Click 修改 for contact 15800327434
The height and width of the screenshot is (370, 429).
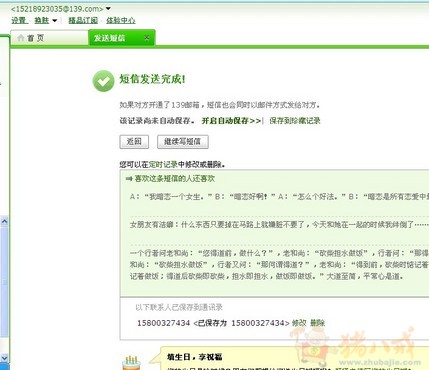tap(299, 323)
